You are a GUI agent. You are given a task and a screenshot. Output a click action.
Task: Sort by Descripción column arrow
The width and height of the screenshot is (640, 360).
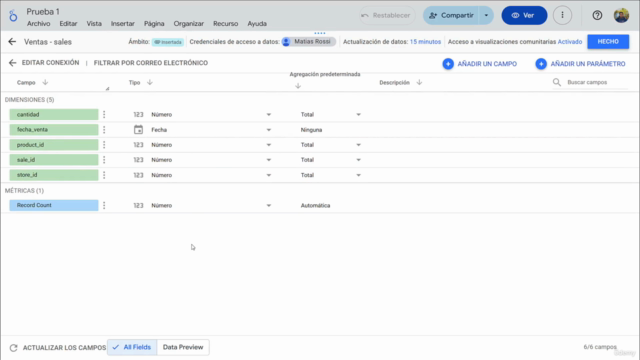(x=419, y=82)
